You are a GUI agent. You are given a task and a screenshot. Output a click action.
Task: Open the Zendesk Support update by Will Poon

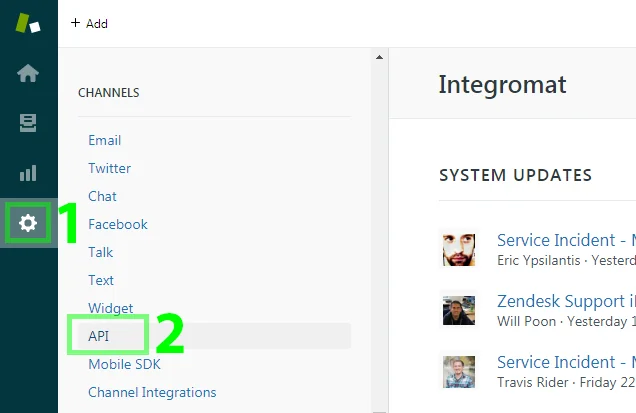566,301
